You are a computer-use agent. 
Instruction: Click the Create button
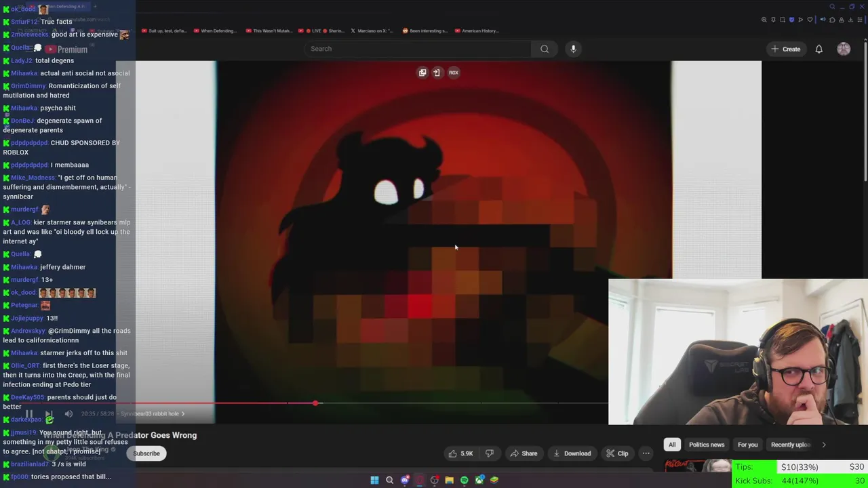point(785,49)
